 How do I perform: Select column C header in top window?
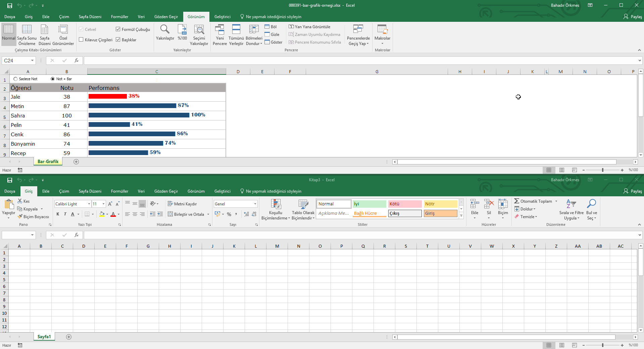point(157,71)
